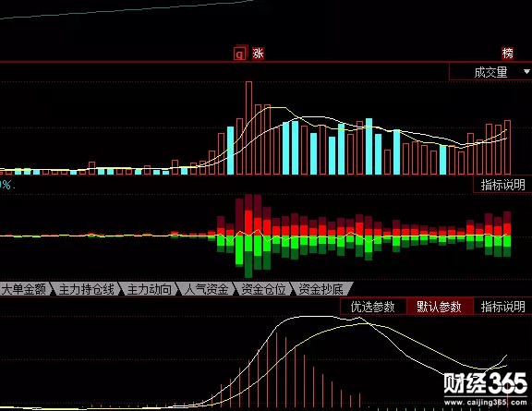
Task: Click the www.caijing365.com link
Action: pos(486,403)
